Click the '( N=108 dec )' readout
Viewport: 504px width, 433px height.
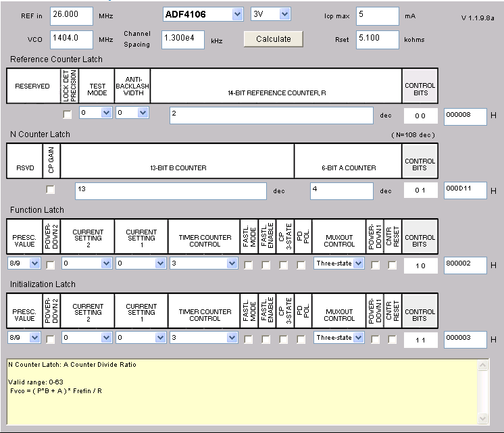click(413, 135)
